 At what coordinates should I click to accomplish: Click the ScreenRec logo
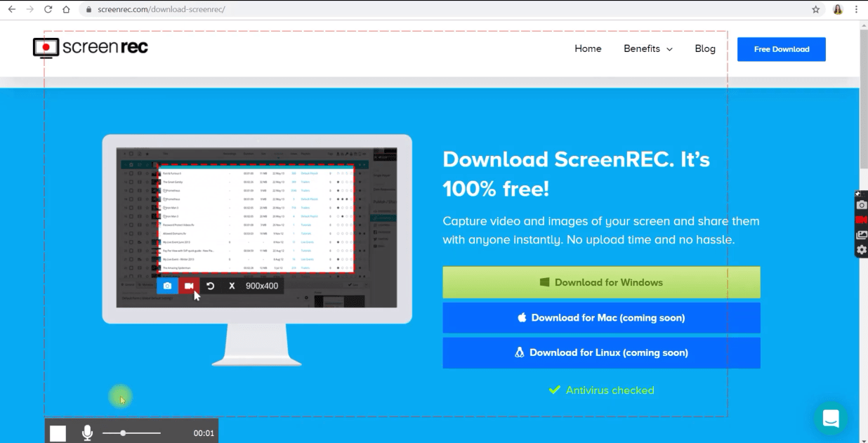(x=91, y=48)
